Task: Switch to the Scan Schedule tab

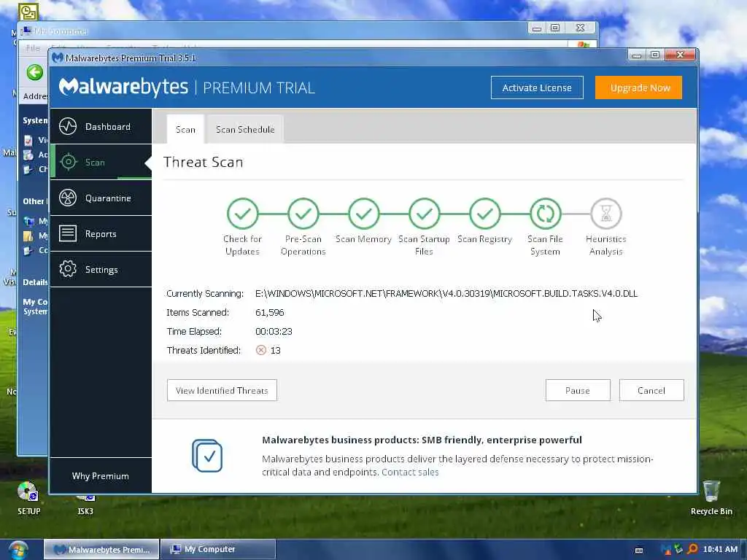Action: 245,130
